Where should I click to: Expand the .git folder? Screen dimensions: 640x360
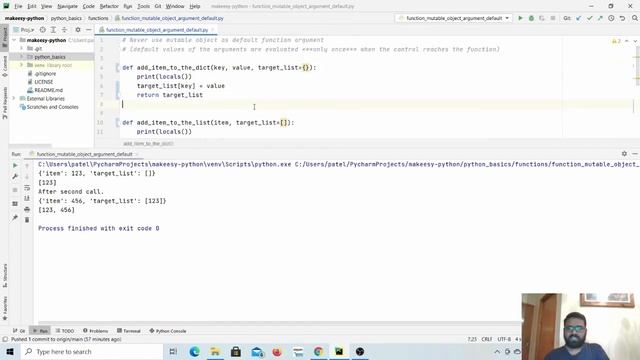point(22,49)
